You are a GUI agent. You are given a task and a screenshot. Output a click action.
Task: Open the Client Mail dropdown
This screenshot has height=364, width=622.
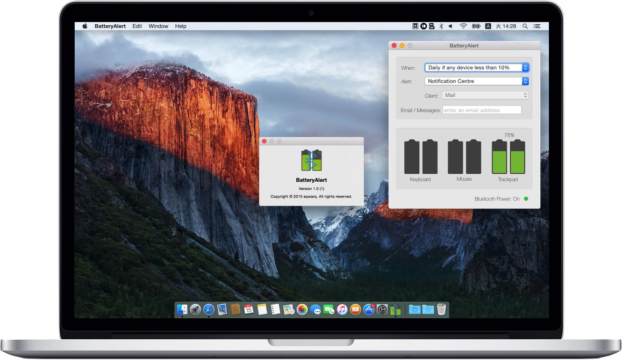[x=485, y=95]
